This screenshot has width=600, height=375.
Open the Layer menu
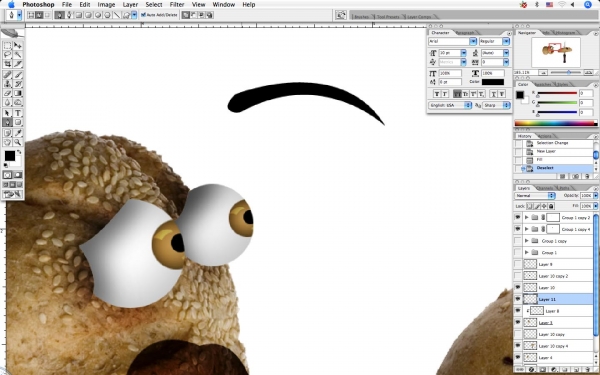pos(130,5)
